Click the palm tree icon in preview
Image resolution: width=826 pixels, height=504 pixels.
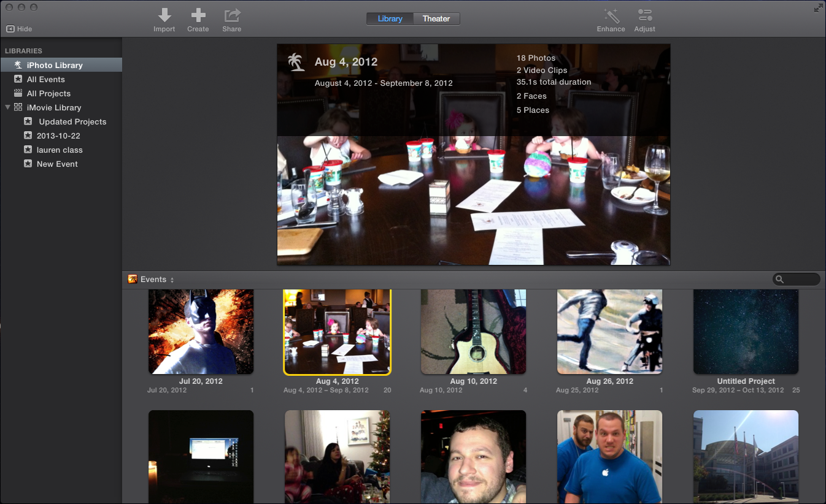(297, 62)
